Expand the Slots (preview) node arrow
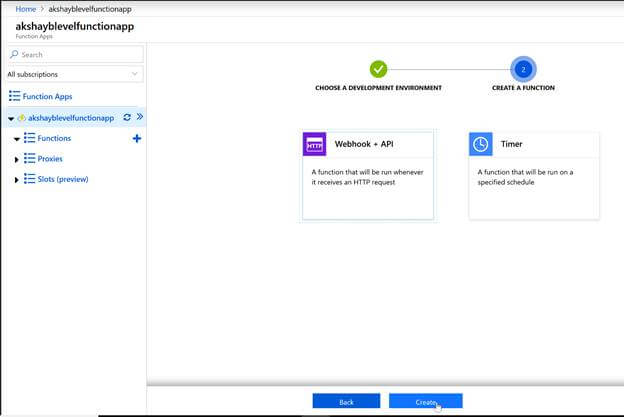This screenshot has width=624, height=417. click(x=16, y=180)
